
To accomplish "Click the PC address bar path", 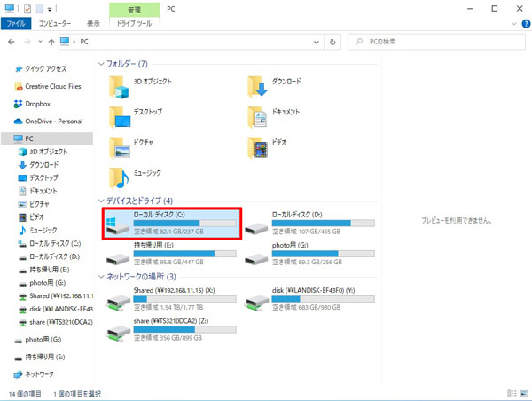I will (x=84, y=42).
